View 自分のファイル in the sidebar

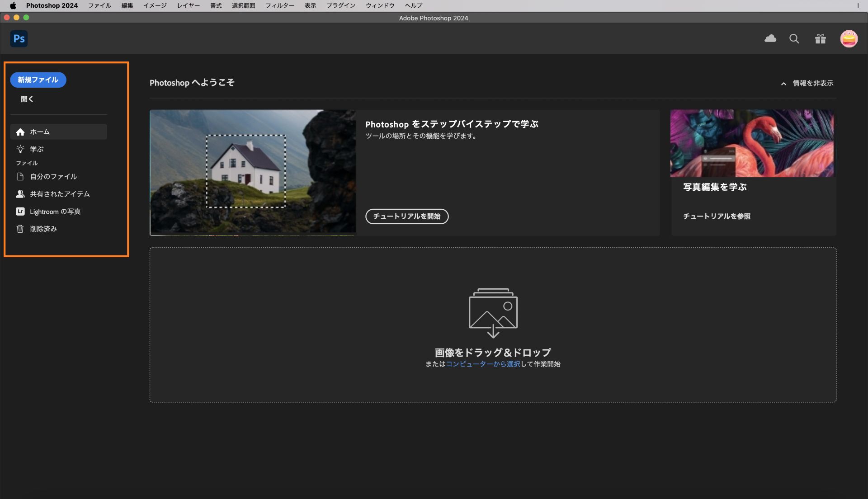(53, 177)
